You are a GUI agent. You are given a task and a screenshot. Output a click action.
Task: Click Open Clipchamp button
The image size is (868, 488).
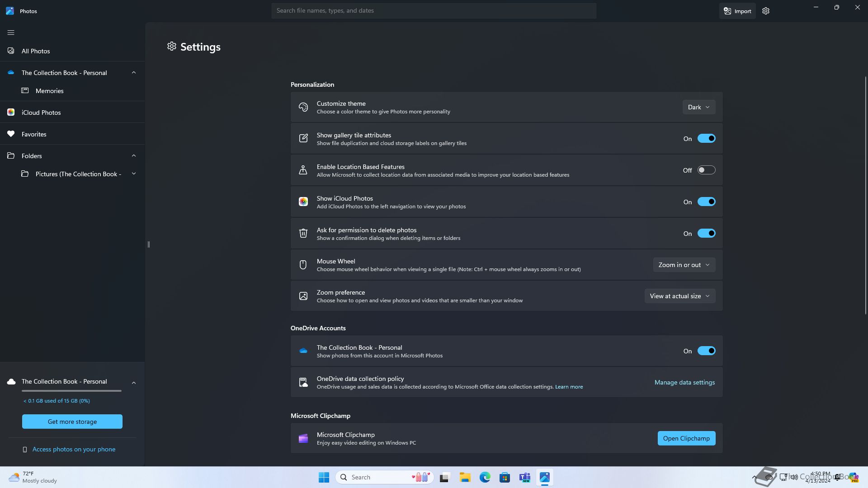[x=686, y=438]
